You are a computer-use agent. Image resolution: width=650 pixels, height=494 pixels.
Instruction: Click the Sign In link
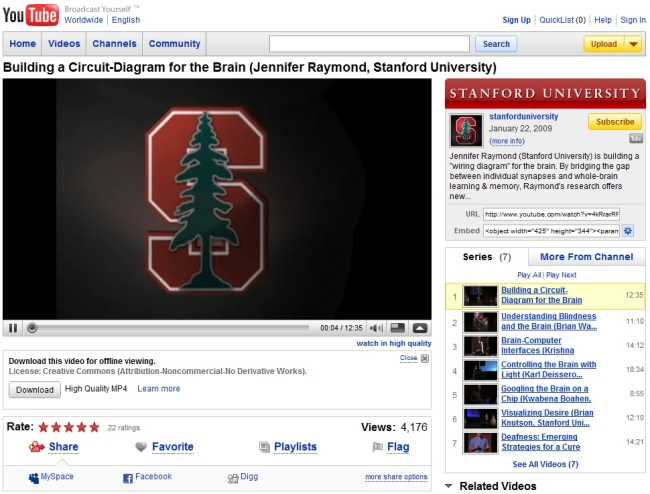(633, 20)
